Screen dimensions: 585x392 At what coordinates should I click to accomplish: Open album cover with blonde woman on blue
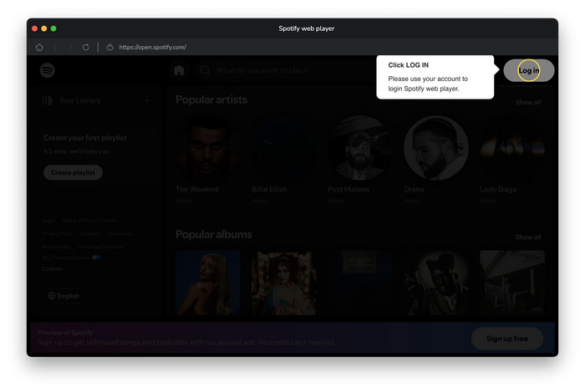point(208,283)
